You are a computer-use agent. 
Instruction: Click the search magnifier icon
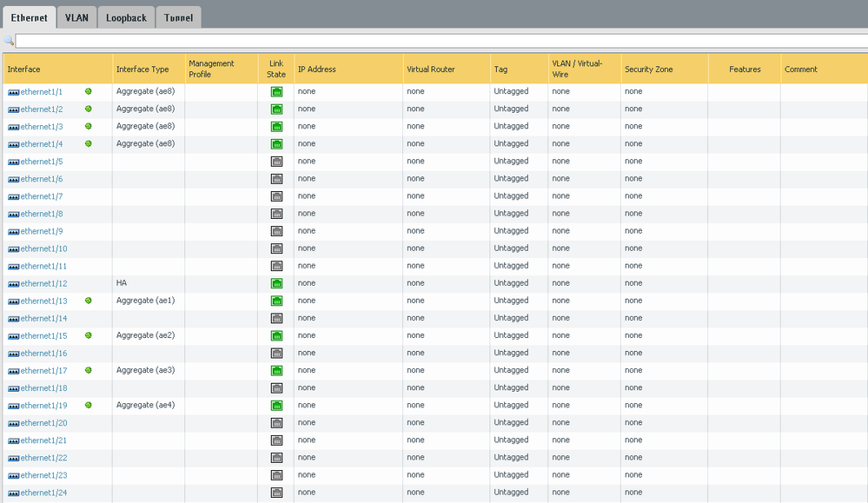tap(9, 41)
